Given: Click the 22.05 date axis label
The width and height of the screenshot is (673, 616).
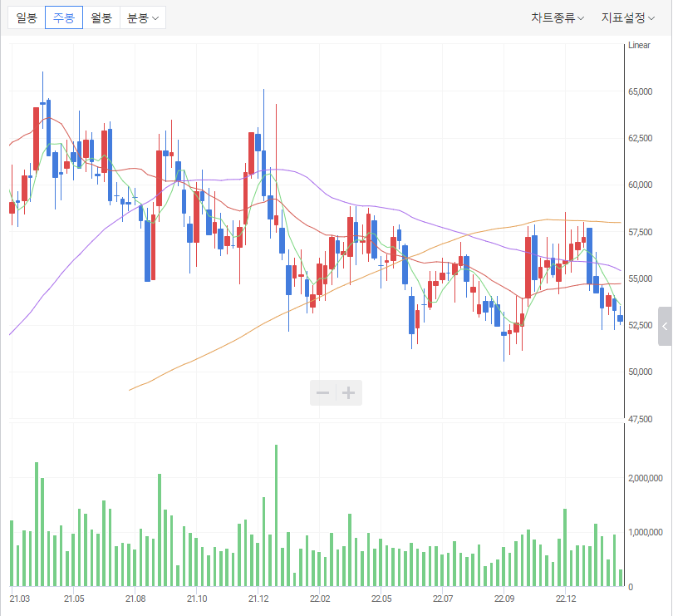Looking at the screenshot, I should pos(381,599).
